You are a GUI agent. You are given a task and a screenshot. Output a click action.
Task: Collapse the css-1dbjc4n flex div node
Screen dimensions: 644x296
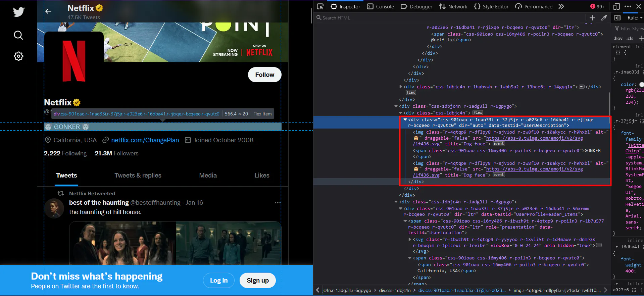(x=400, y=113)
